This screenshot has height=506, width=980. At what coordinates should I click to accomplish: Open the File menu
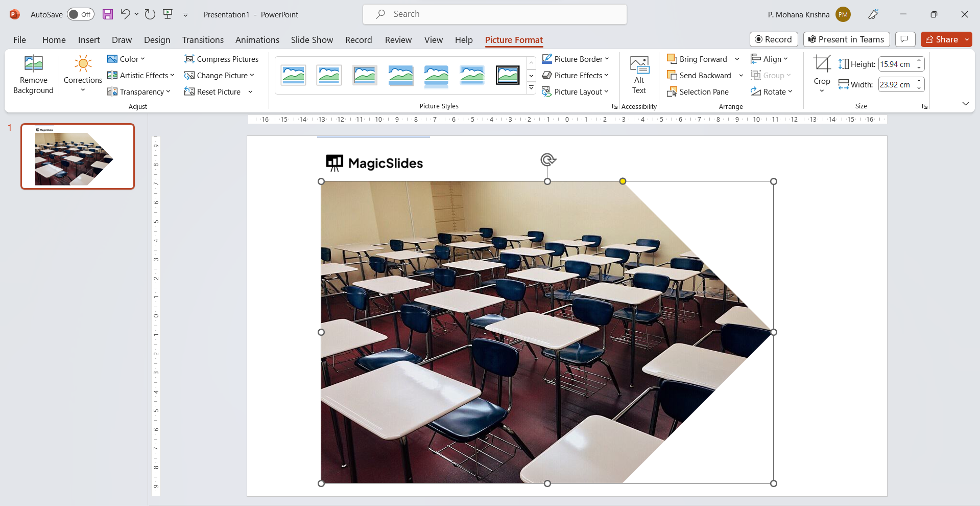[x=19, y=40]
